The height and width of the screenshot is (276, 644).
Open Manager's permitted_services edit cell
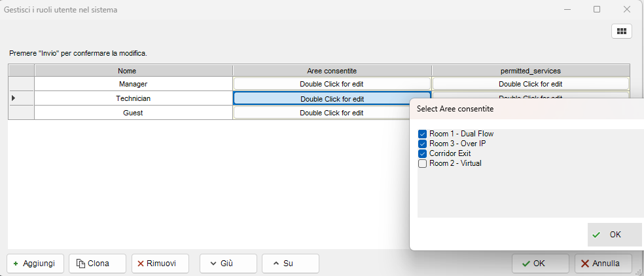point(530,84)
